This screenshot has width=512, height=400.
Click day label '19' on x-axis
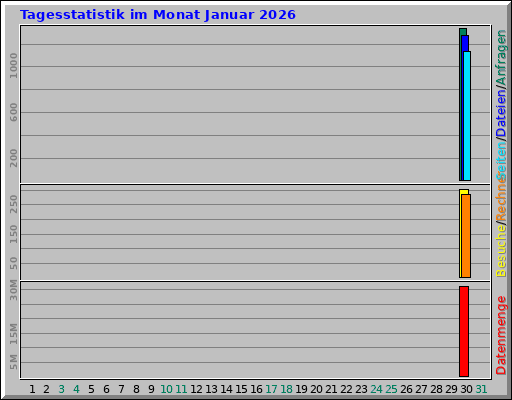301,389
